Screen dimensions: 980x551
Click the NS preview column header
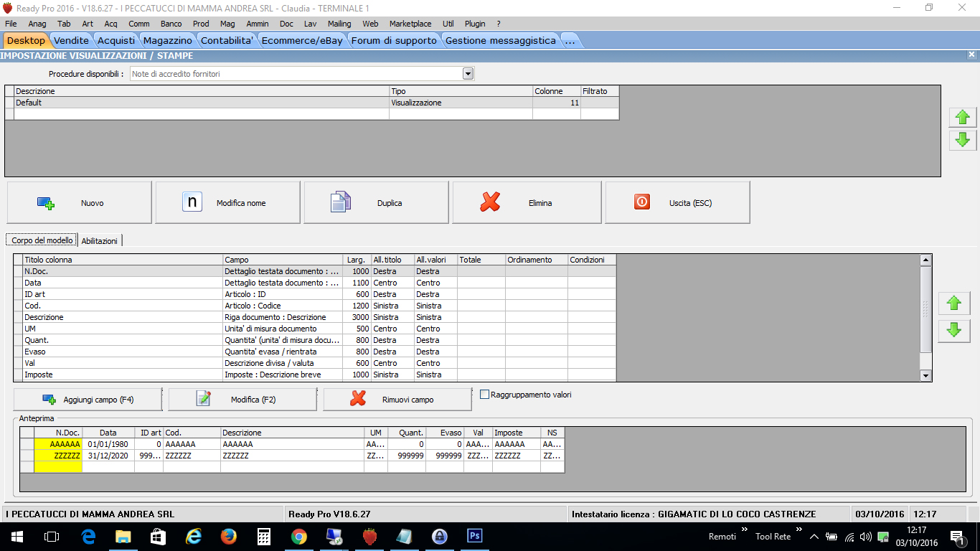point(552,433)
